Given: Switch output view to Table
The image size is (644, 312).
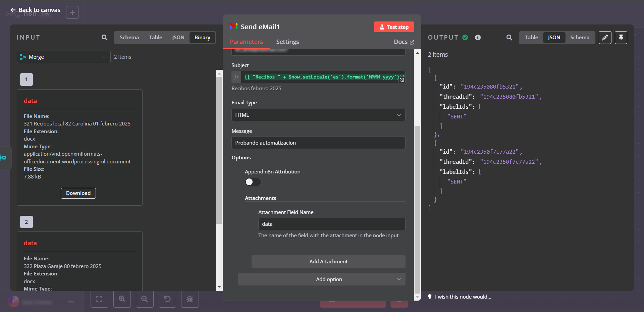Looking at the screenshot, I should click(531, 38).
